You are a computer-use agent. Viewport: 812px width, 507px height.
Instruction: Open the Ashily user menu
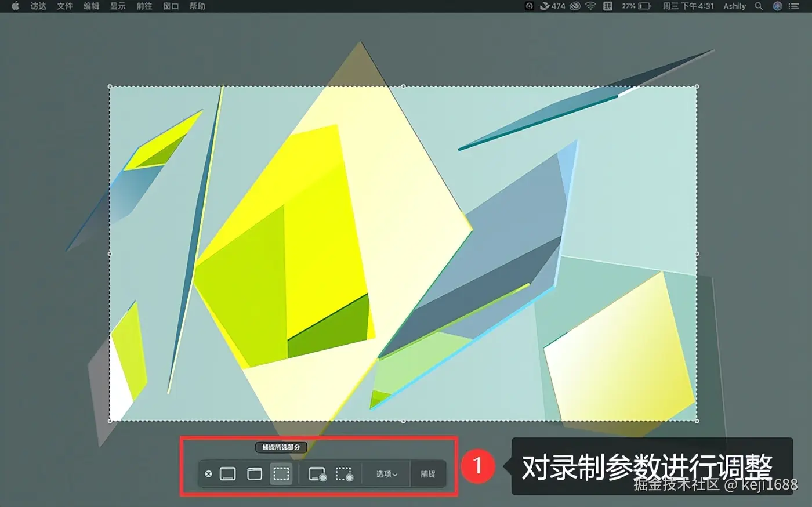[x=735, y=6]
